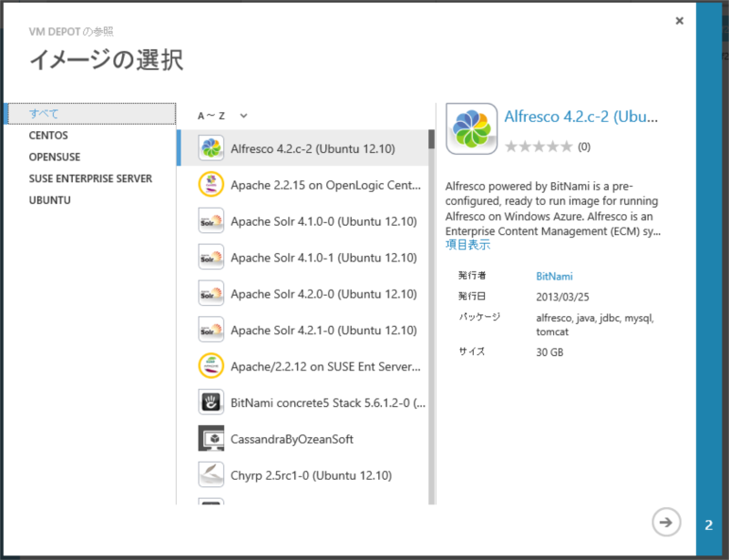
Task: Click the Apache 2.2.15 OpenLogic icon
Action: click(x=211, y=184)
